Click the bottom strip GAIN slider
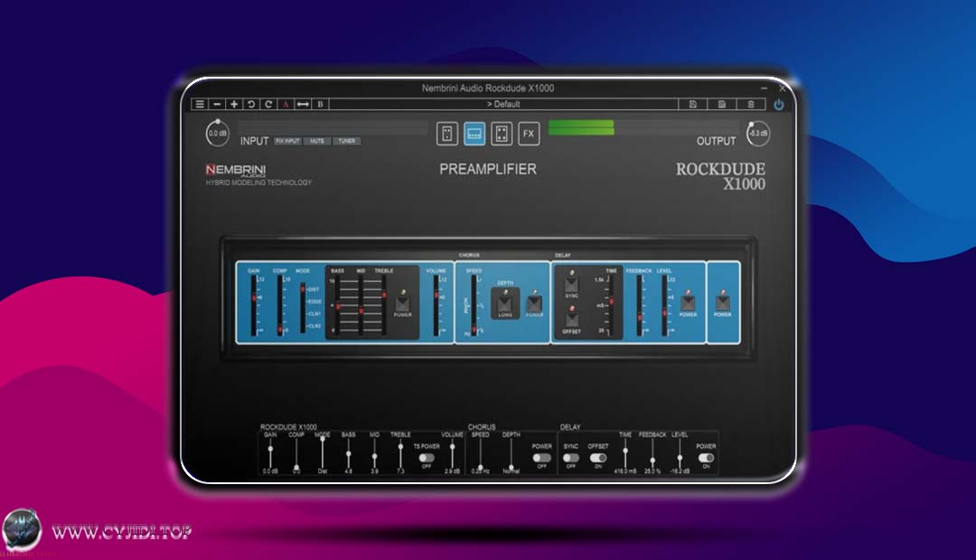Viewport: 976px width, 560px height. click(270, 454)
